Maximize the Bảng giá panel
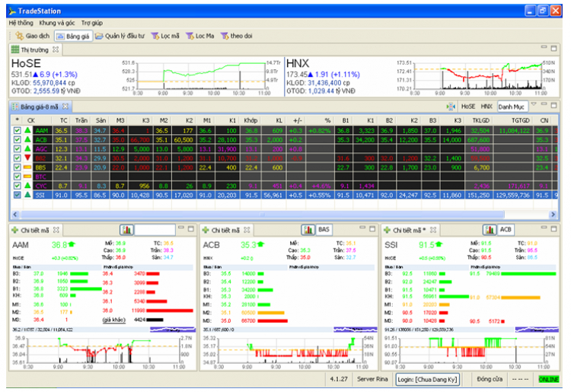571x392 pixels. (x=554, y=105)
